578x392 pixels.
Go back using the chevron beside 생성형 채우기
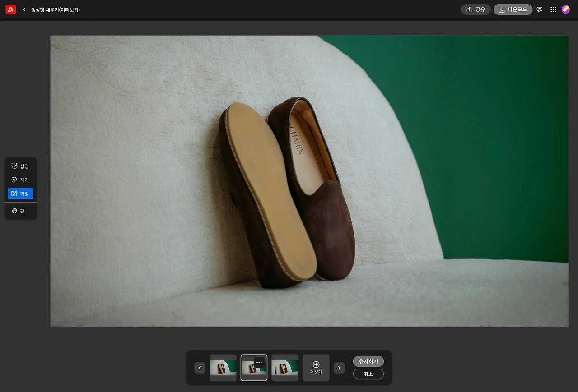[24, 9]
